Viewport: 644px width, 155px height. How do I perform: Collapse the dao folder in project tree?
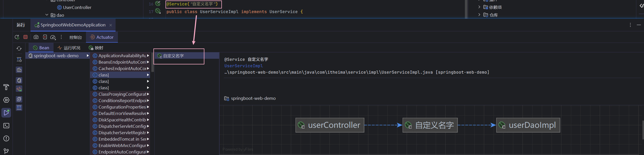tap(47, 15)
